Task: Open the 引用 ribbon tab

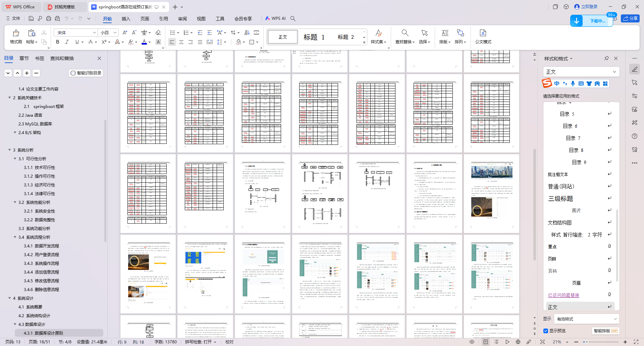Action: tap(163, 19)
